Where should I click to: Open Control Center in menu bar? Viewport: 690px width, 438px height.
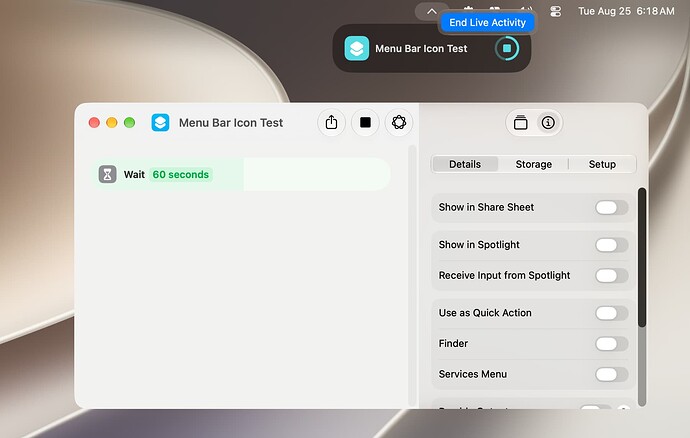556,11
